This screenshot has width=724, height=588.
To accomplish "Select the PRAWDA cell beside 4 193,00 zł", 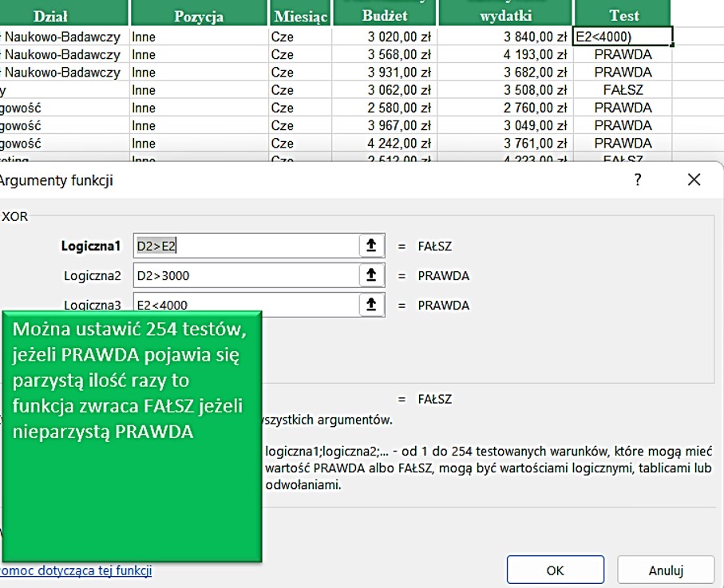I will click(623, 54).
